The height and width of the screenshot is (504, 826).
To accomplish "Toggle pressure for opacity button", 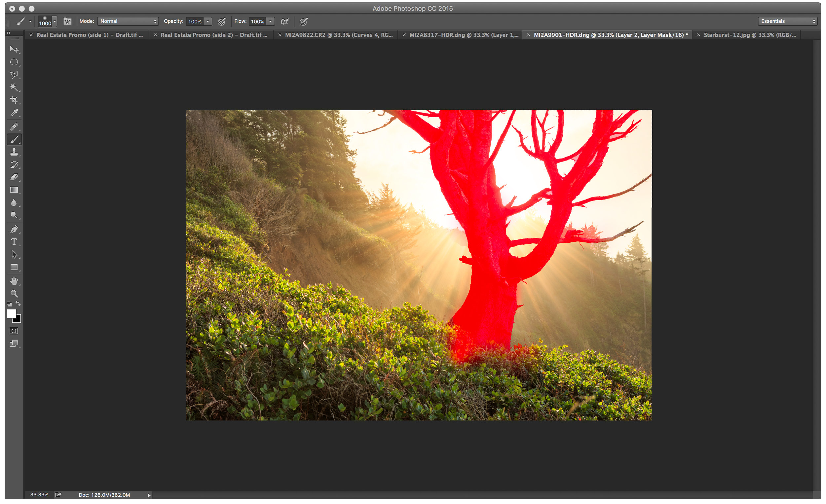I will pyautogui.click(x=222, y=22).
